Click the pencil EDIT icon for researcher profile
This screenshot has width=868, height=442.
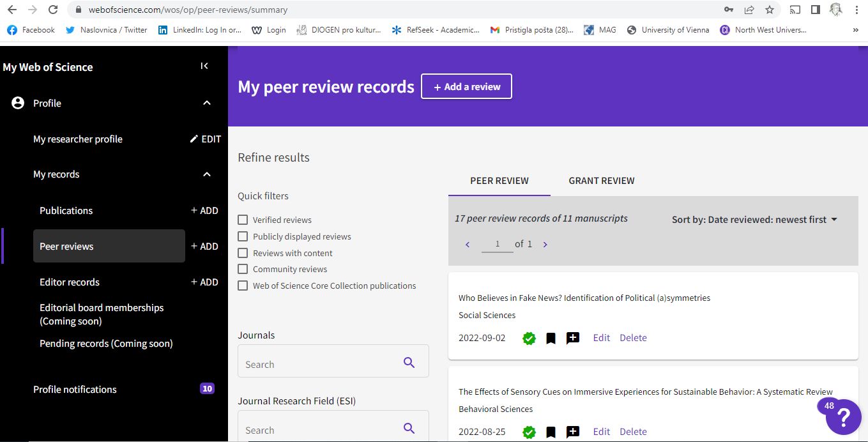(205, 139)
